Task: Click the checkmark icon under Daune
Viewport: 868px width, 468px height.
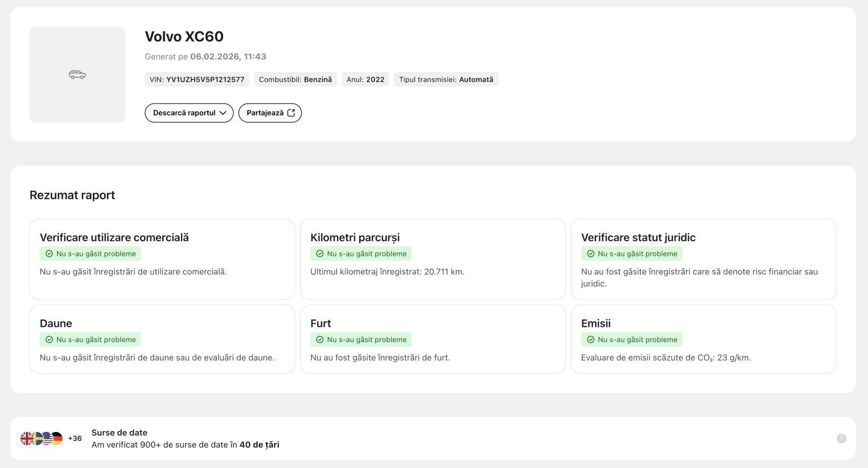Action: 49,340
